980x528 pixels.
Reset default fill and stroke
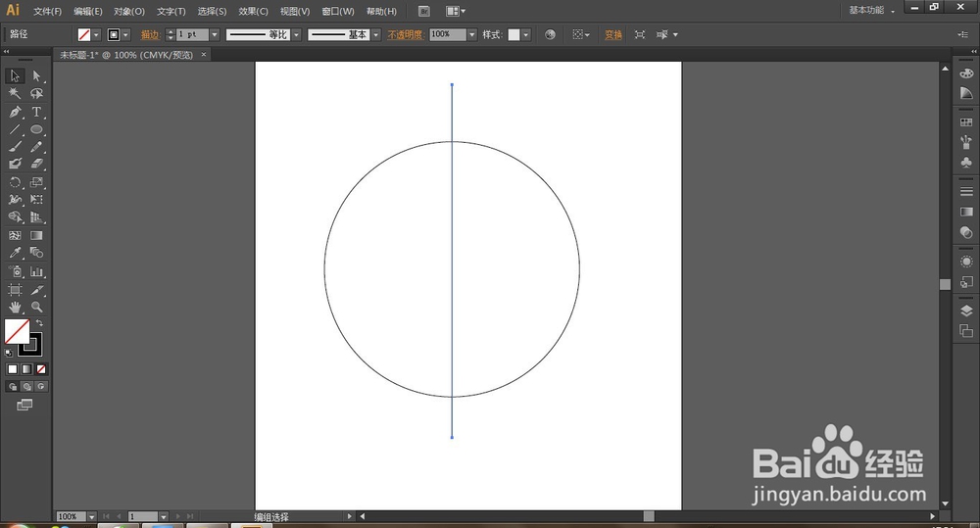pyautogui.click(x=9, y=353)
